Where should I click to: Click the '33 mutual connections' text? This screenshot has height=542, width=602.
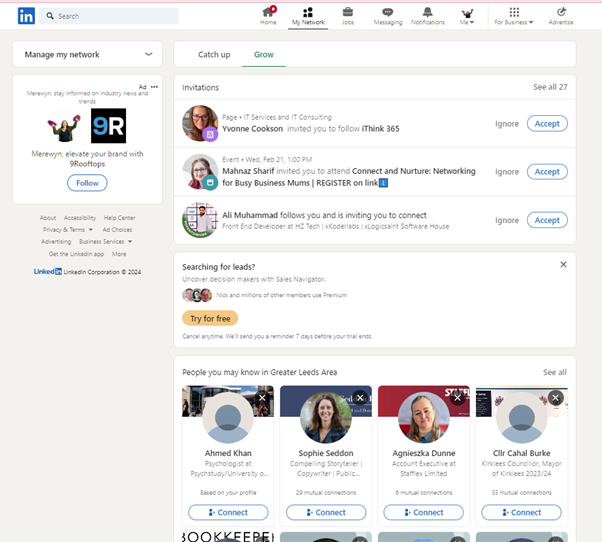pos(521,492)
